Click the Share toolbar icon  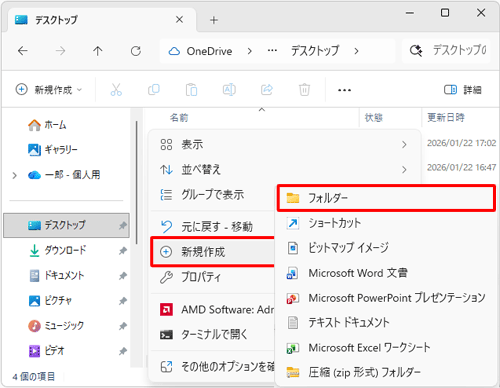(x=267, y=90)
